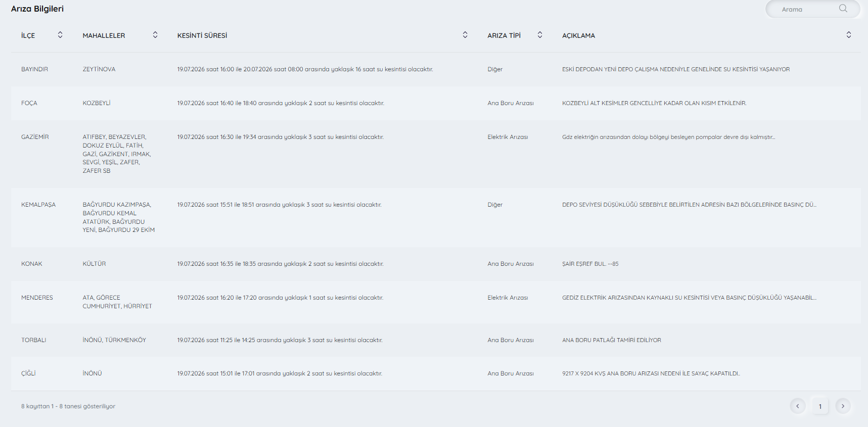Image resolution: width=868 pixels, height=427 pixels.
Task: Click the ARIZA TİPİ column header
Action: click(504, 35)
